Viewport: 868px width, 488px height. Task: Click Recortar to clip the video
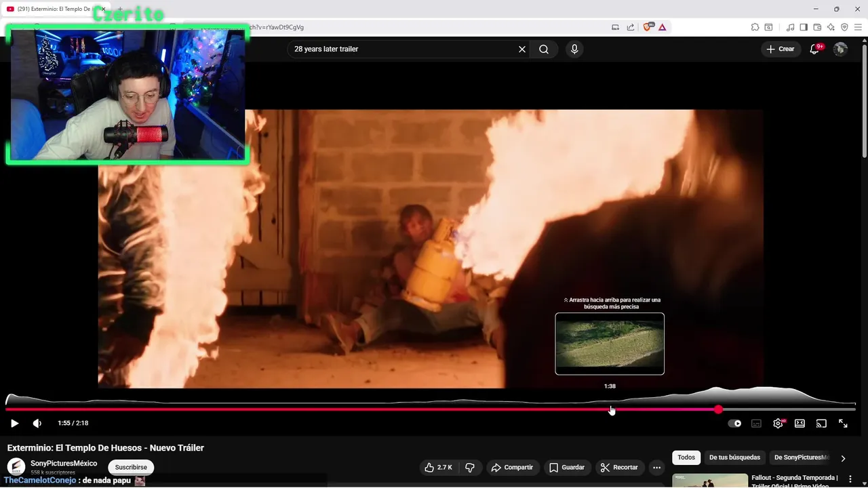click(x=618, y=467)
